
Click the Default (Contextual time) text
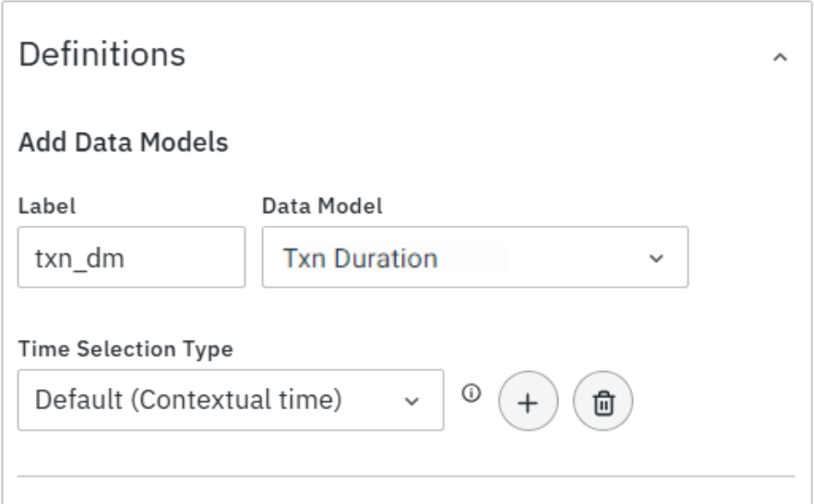tap(188, 401)
